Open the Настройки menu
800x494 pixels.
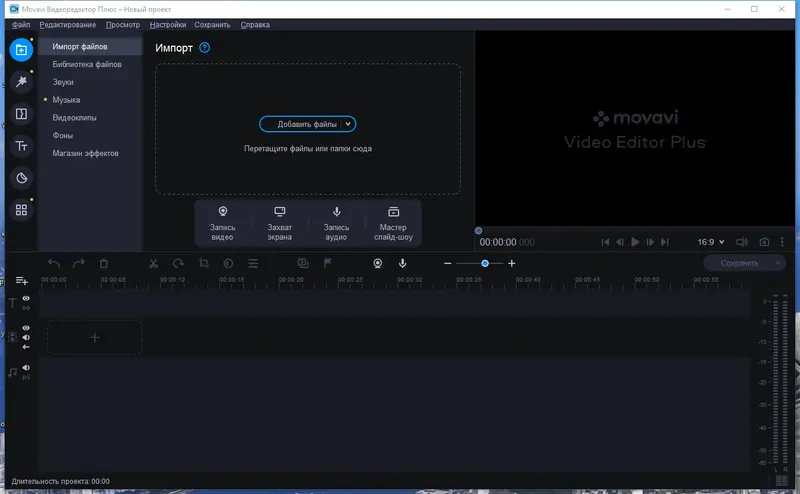(x=168, y=24)
